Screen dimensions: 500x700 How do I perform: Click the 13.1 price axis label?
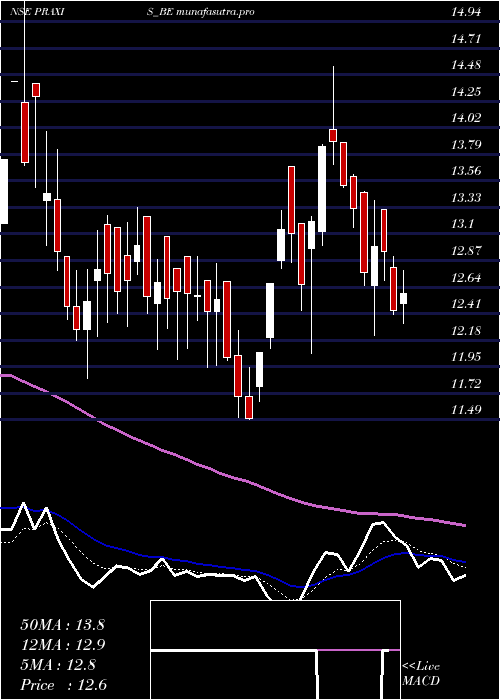[463, 224]
